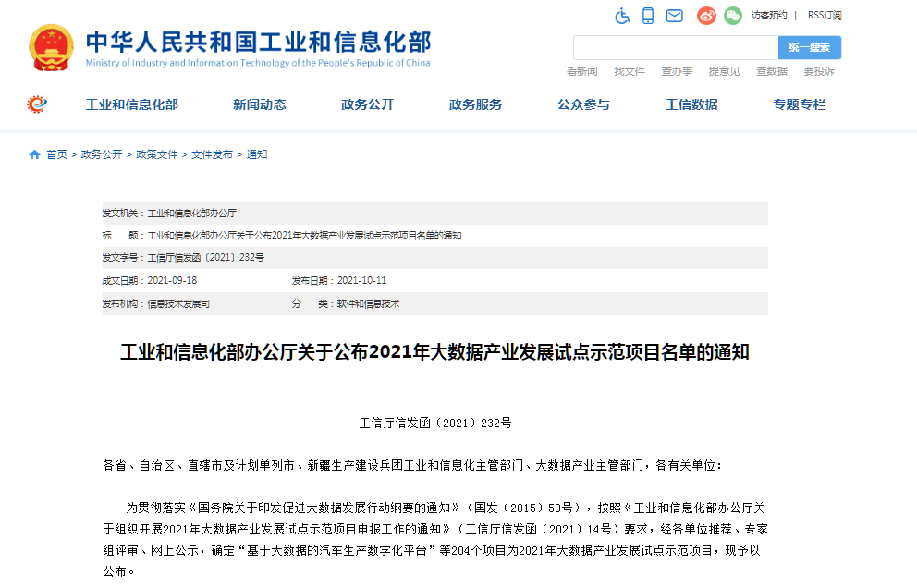The image size is (917, 588).
Task: Open the 政务服务 navigation menu
Action: [475, 104]
